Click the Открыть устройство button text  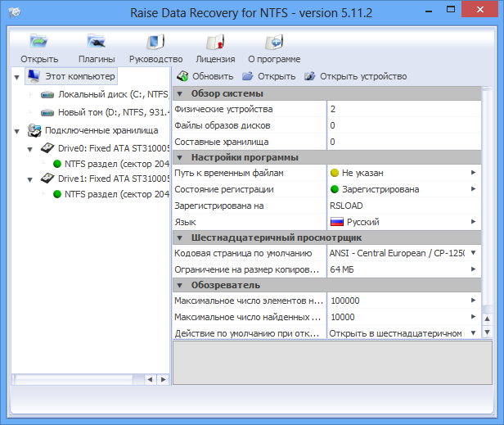click(x=363, y=76)
